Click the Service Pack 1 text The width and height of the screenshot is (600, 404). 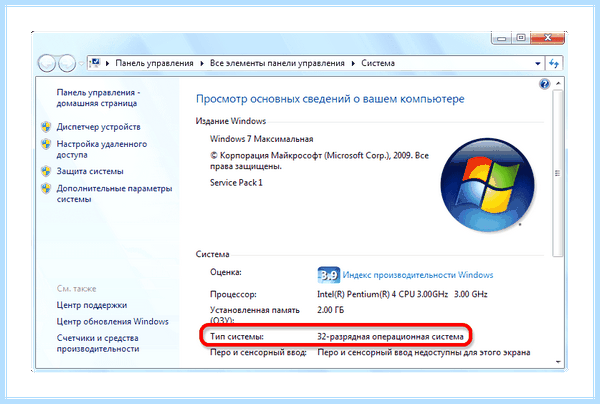tap(236, 182)
